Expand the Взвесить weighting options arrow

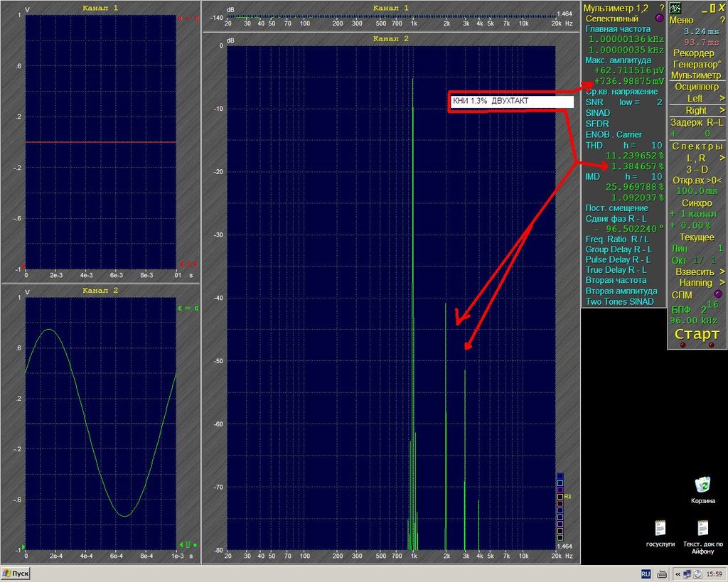[722, 272]
